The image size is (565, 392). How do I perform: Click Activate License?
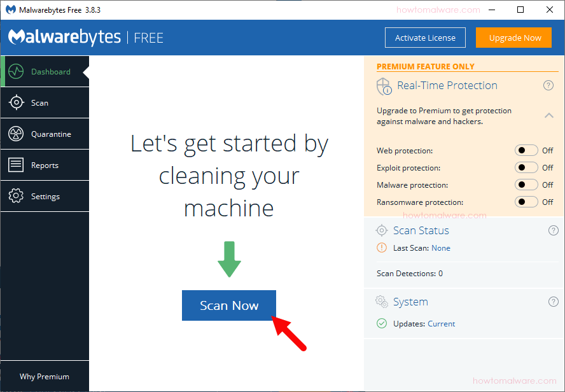tap(425, 38)
